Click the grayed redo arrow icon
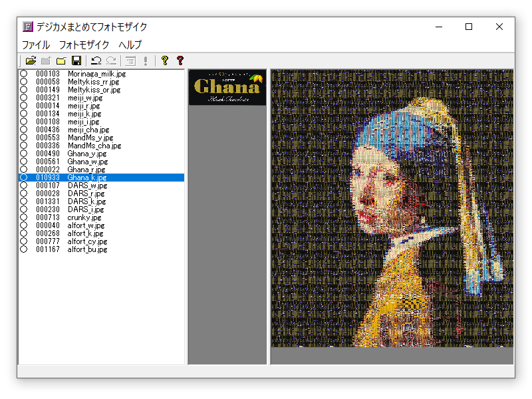Viewport: 532px width, 399px height. [111, 61]
